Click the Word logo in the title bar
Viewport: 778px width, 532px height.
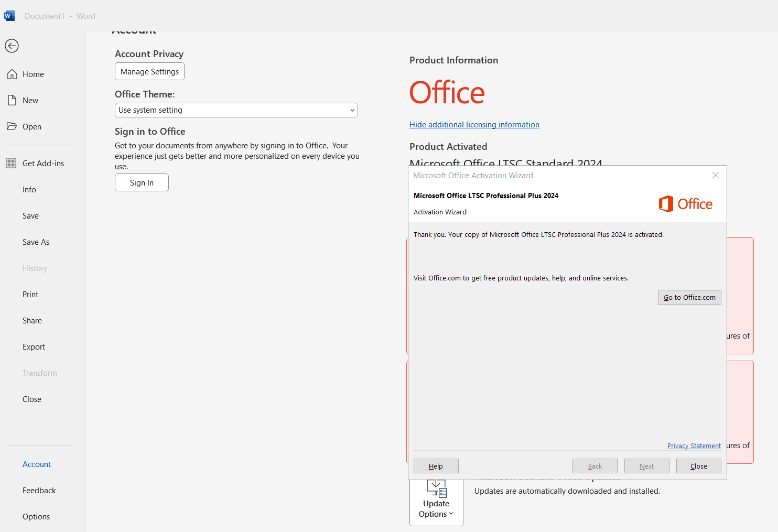tap(9, 16)
